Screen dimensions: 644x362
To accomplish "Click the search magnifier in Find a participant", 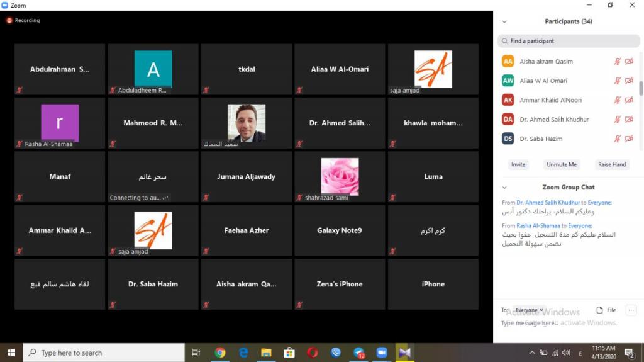I will pyautogui.click(x=504, y=41).
